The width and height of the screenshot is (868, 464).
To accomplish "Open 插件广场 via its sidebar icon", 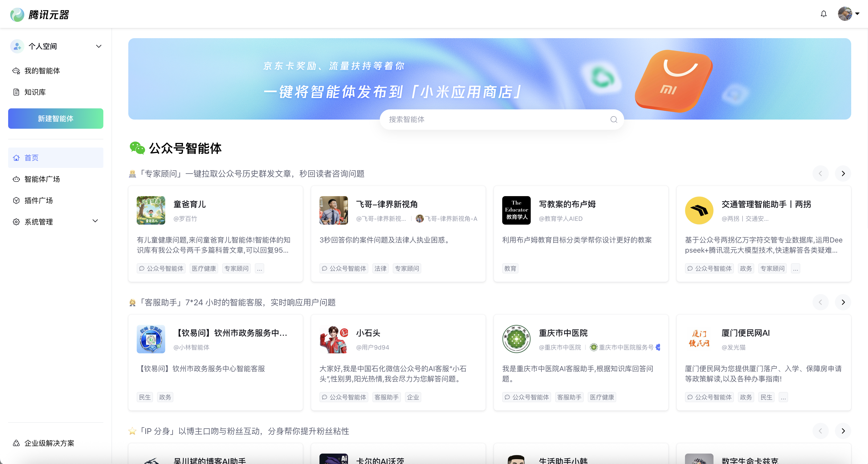I will (16, 200).
